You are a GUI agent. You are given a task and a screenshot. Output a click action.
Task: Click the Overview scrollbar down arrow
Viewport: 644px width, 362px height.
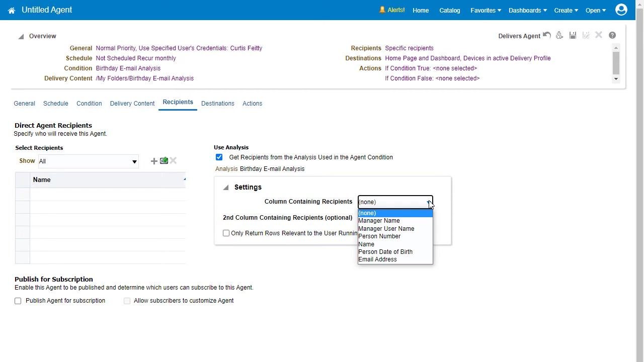pos(616,79)
